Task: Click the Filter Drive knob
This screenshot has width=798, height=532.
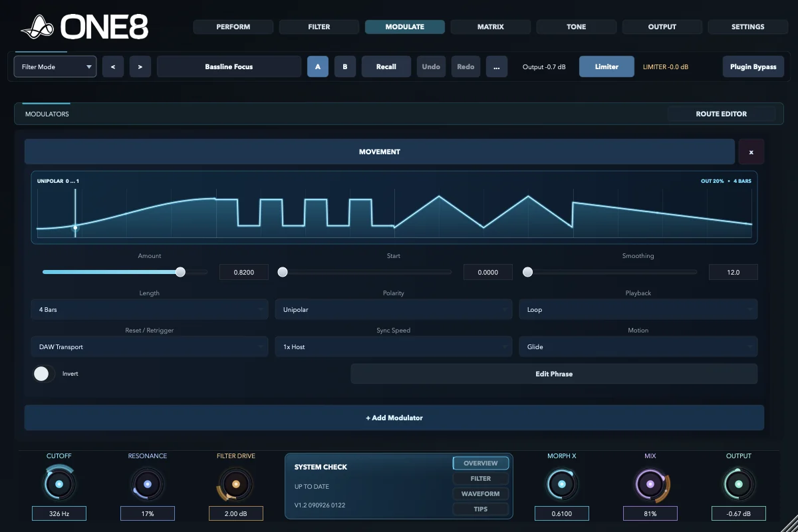Action: point(236,485)
